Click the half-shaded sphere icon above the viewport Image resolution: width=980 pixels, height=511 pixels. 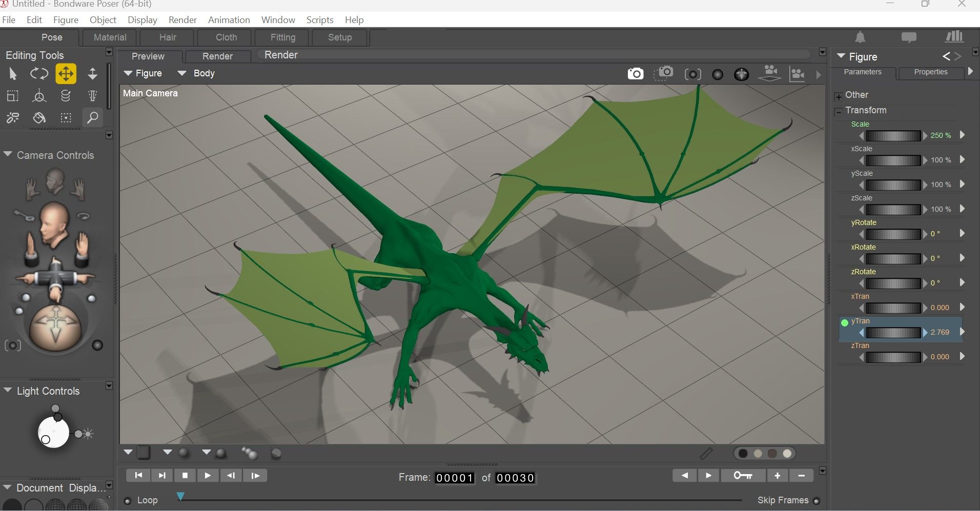click(x=741, y=75)
